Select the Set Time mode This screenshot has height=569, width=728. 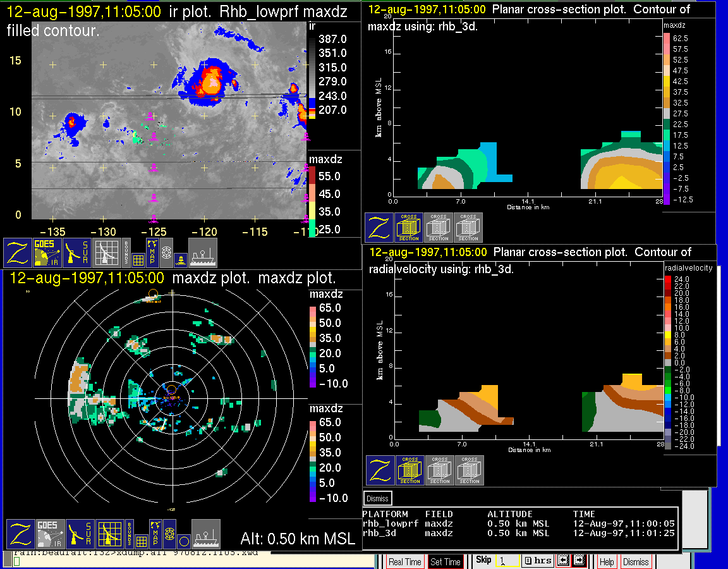[446, 561]
